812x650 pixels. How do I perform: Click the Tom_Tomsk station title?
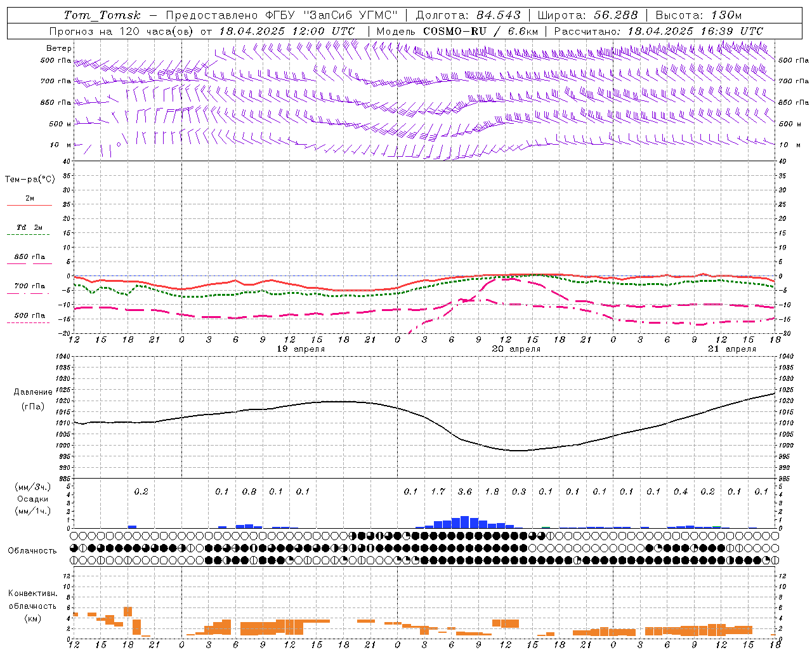coord(102,15)
